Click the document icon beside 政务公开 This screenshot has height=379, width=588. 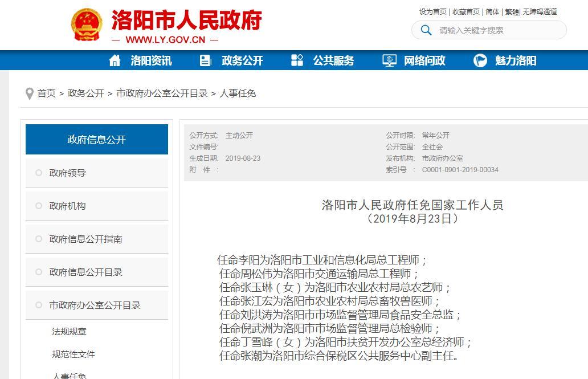pos(205,60)
